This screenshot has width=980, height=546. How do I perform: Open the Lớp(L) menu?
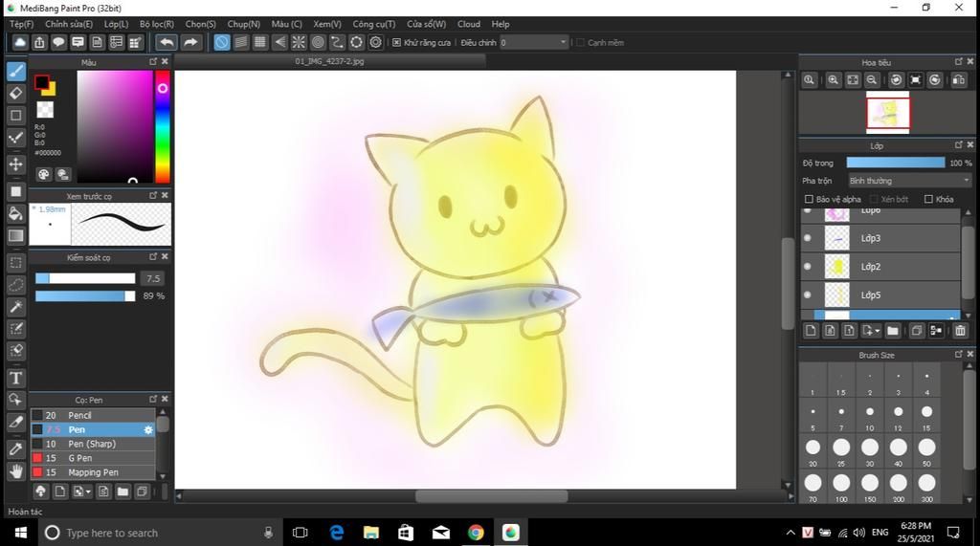pos(116,24)
